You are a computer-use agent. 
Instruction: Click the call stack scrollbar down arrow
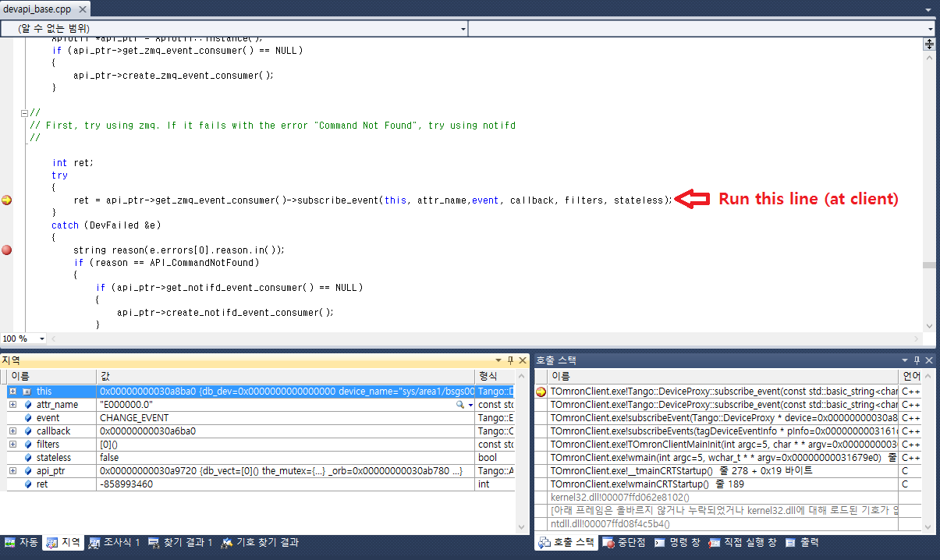point(928,526)
